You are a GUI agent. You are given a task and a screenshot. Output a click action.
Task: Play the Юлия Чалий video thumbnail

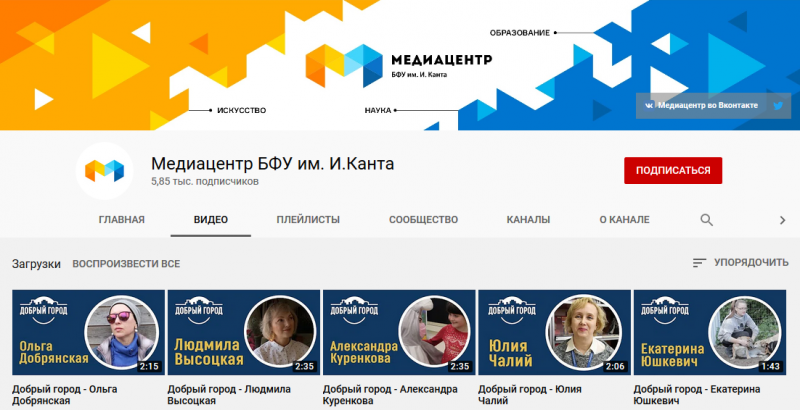(555, 332)
